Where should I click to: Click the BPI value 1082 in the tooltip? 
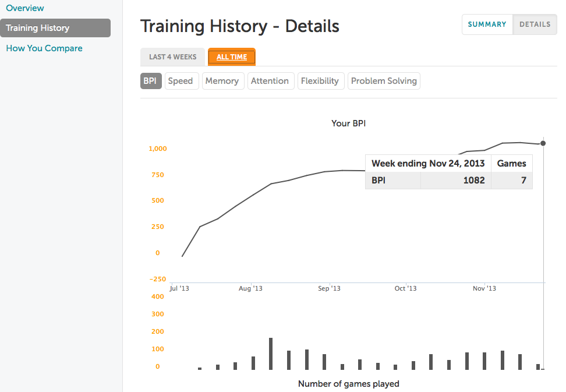coord(474,180)
